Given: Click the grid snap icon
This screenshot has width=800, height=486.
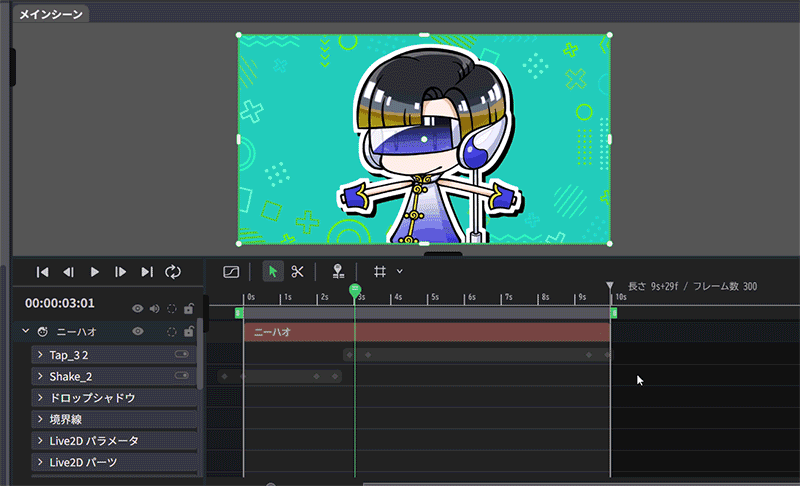Looking at the screenshot, I should pos(380,272).
